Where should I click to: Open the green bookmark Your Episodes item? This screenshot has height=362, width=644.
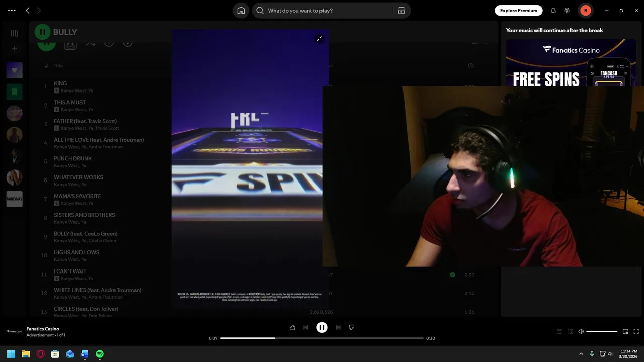point(14,92)
